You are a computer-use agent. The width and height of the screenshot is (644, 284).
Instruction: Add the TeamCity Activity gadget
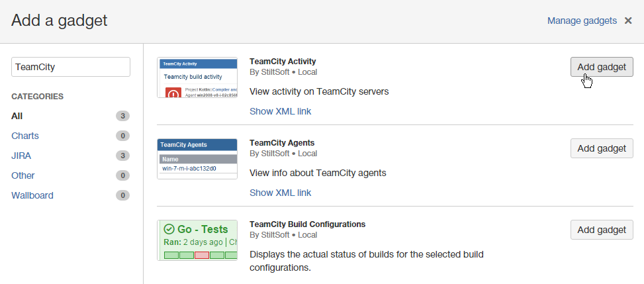click(602, 67)
